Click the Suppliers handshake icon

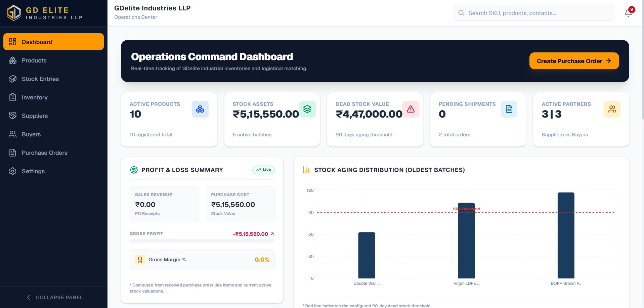pyautogui.click(x=12, y=116)
